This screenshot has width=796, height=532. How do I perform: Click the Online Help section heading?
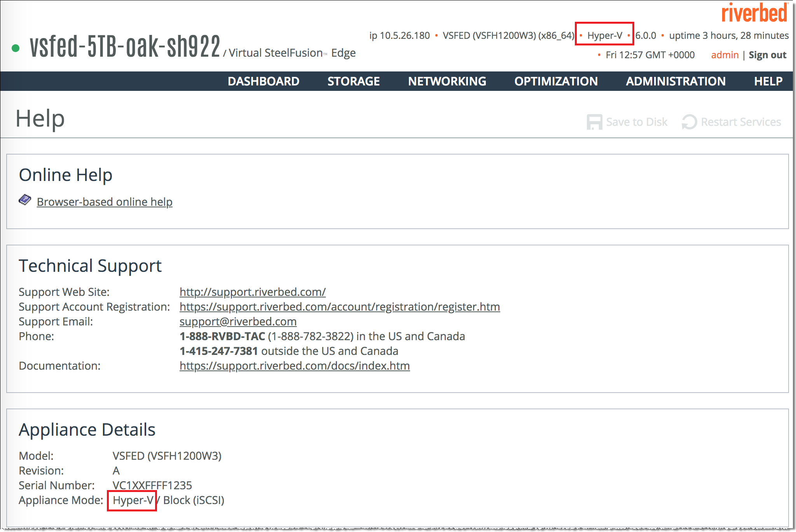click(66, 175)
